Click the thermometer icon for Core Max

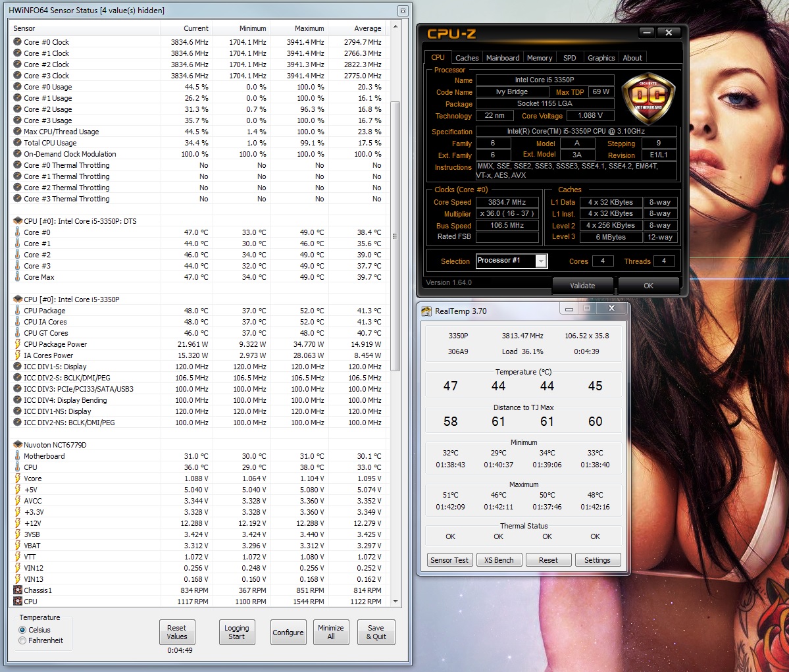[18, 276]
